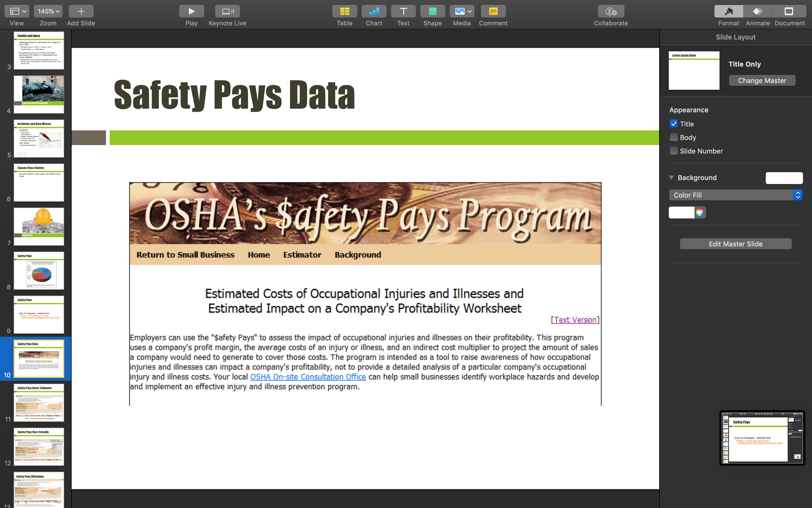812x508 pixels.
Task: Select slide 9 Cost to Company thumbnail
Action: click(39, 314)
